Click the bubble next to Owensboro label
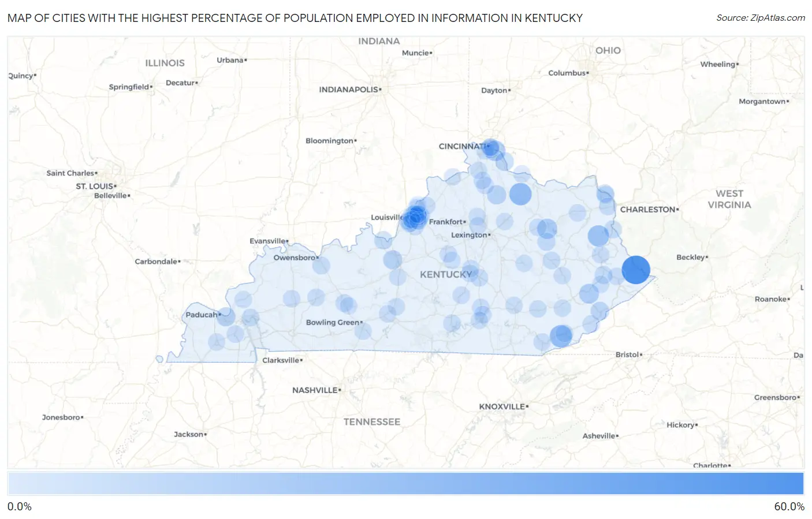The width and height of the screenshot is (812, 519). coord(321,266)
